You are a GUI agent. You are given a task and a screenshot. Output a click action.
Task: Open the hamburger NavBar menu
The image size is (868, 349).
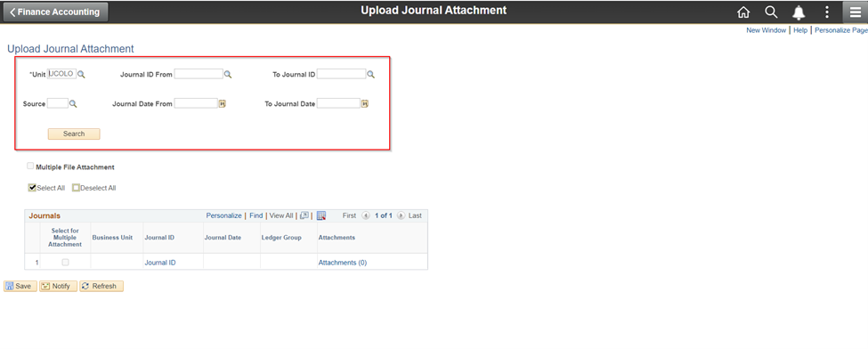[856, 12]
